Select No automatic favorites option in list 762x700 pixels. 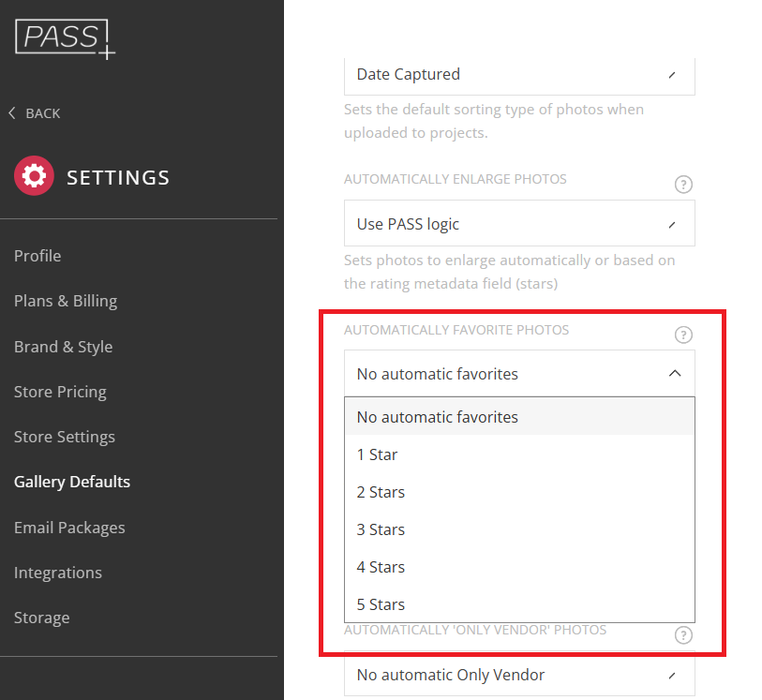tap(519, 417)
